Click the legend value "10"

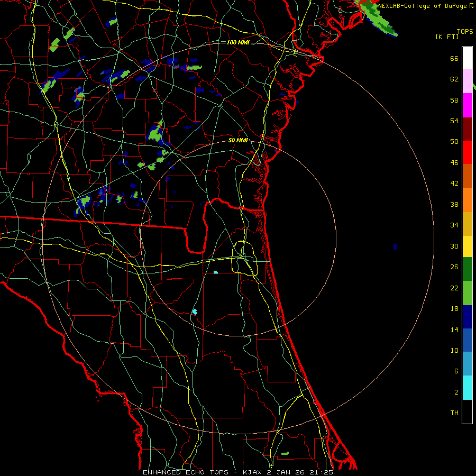tap(454, 350)
